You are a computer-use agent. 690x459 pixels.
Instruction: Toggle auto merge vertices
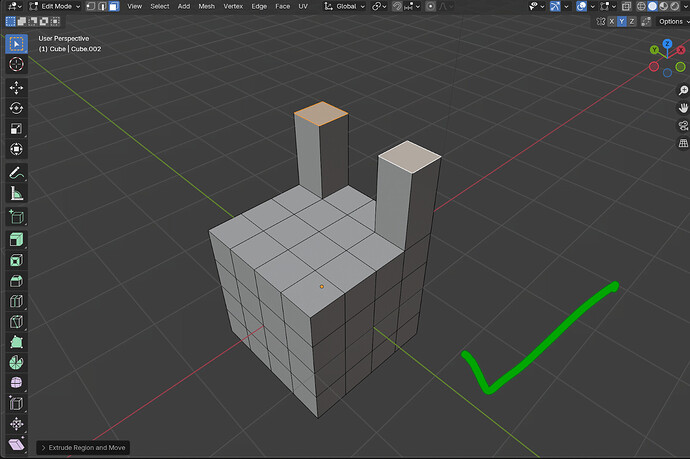tap(646, 22)
